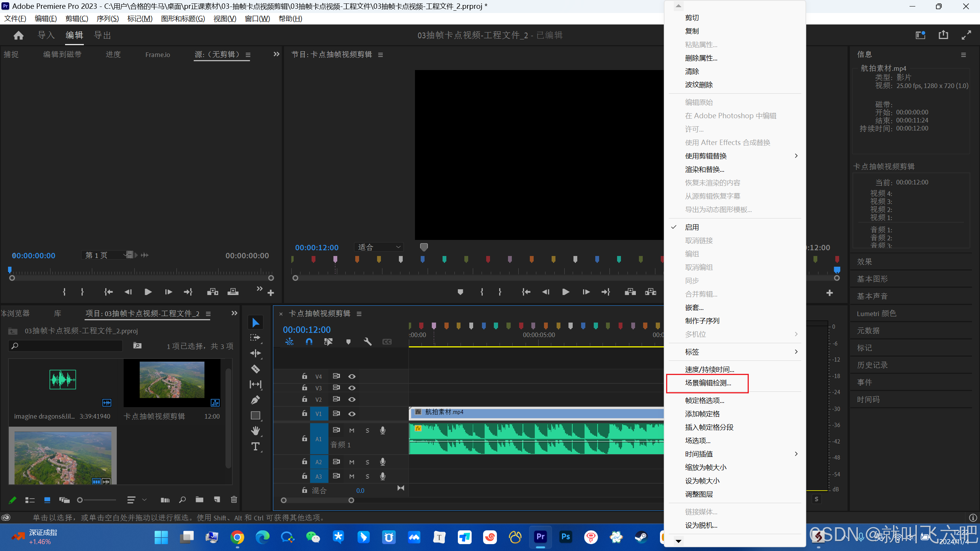Open the 序列 menu
The height and width of the screenshot is (551, 980).
[x=108, y=18]
